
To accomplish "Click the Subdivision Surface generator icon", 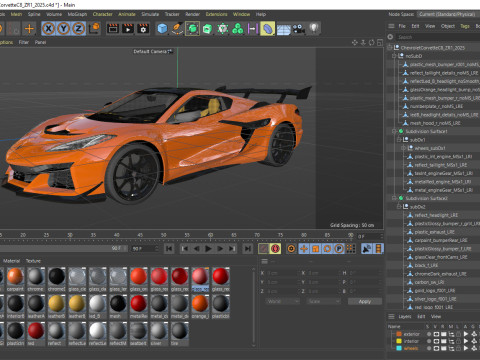I will tap(192, 29).
